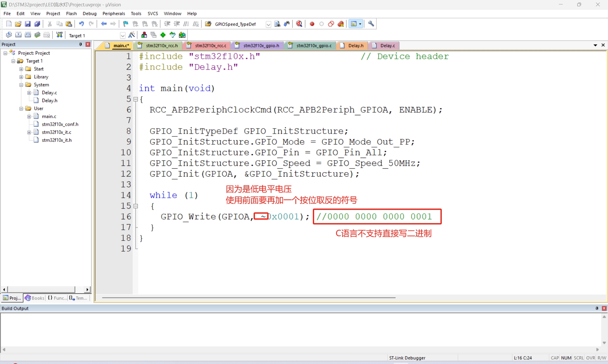Screen dimensions: 608x364
Task: Click the Undo arrow icon
Action: [81, 24]
